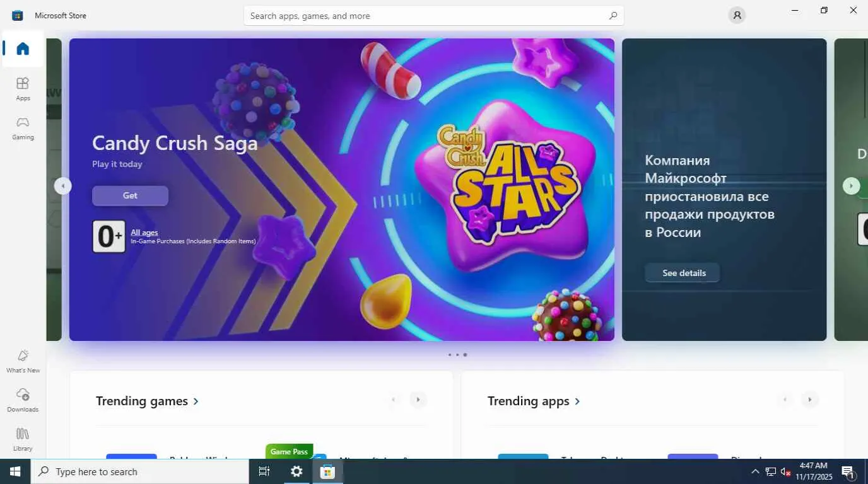The image size is (868, 484).
Task: Click the Microsoft Store taskbar icon
Action: pos(327,471)
